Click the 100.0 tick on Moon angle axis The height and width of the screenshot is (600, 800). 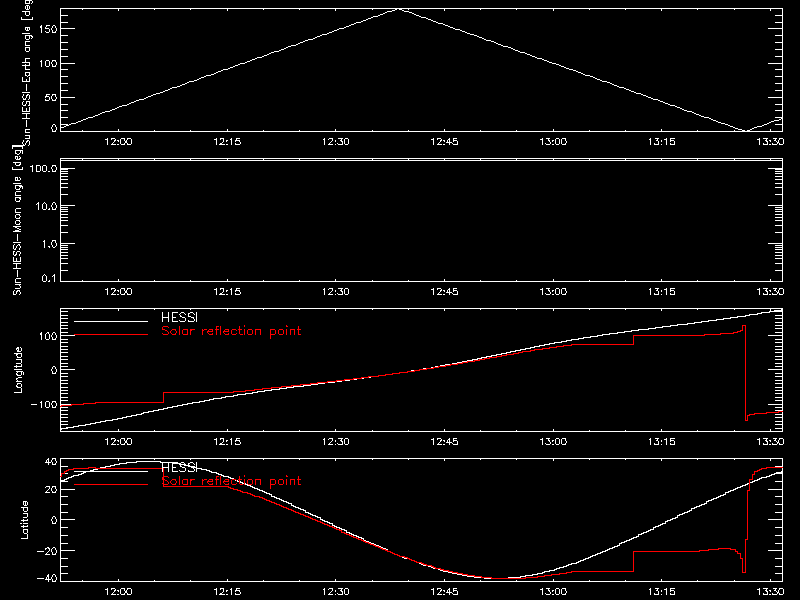click(x=44, y=169)
